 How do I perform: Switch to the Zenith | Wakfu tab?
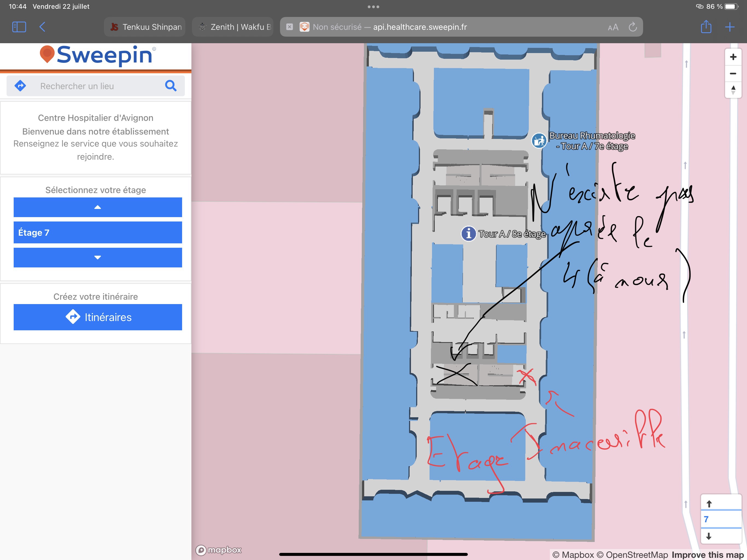[233, 27]
